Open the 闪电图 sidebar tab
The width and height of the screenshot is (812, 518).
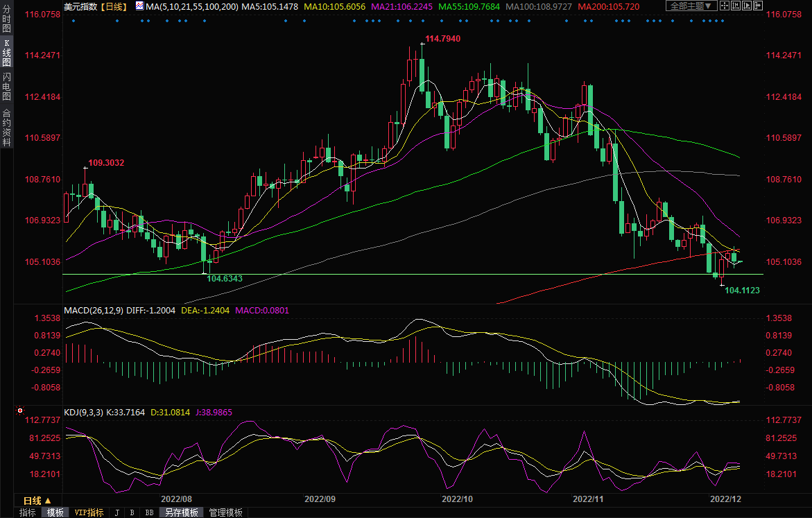click(x=6, y=86)
